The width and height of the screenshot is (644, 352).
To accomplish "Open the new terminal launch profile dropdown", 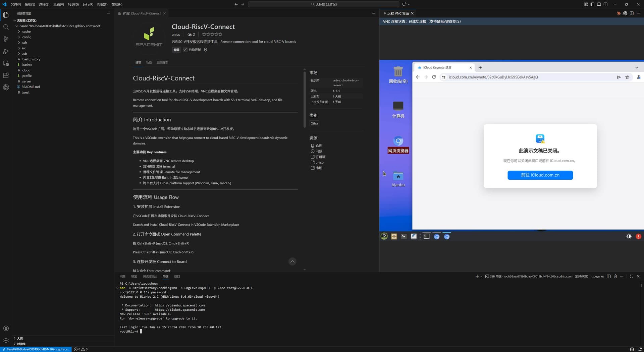I will click(481, 277).
